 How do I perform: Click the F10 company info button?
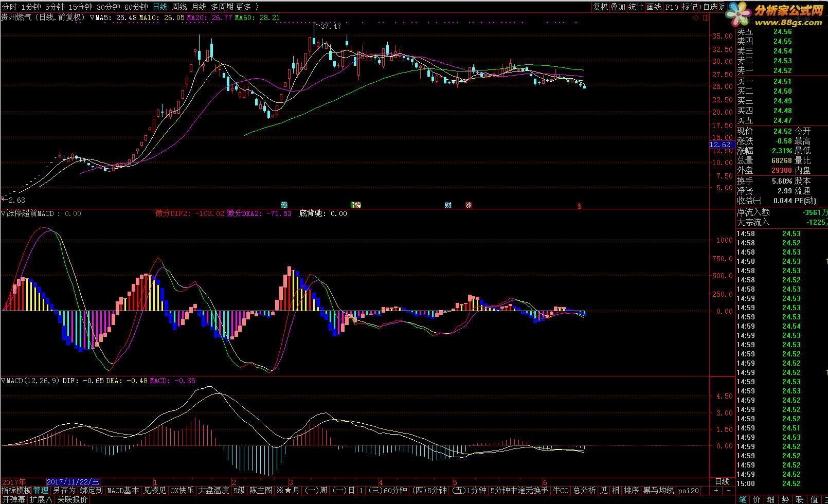coord(672,7)
